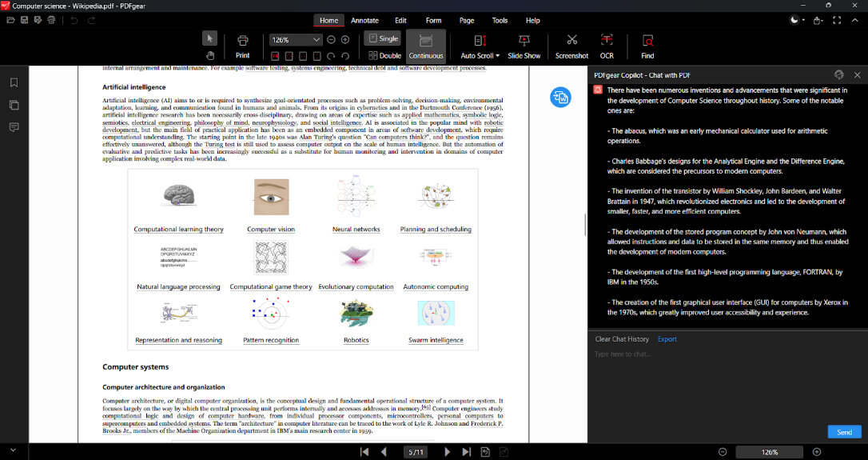
Task: Click the fourth page fit icon
Action: coord(317,56)
